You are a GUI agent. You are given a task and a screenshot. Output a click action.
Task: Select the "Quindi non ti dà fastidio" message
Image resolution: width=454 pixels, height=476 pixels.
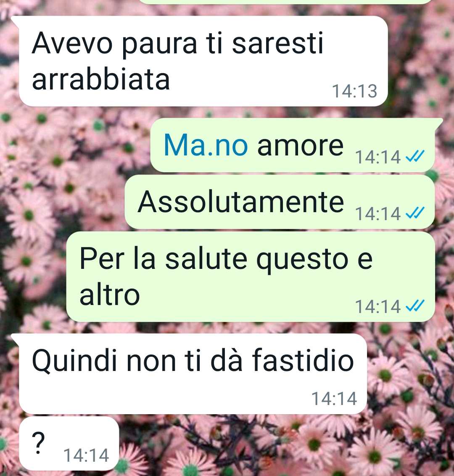tap(192, 373)
